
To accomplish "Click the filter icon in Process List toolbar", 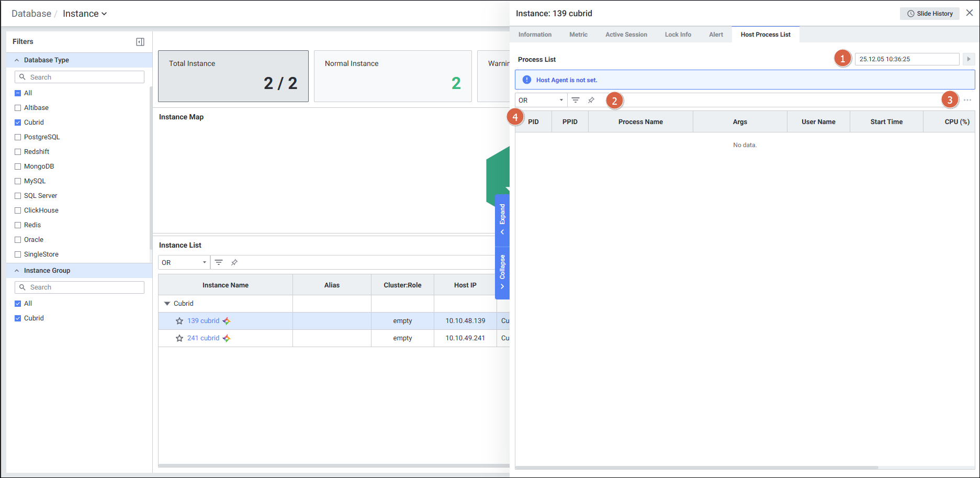I will coord(576,100).
